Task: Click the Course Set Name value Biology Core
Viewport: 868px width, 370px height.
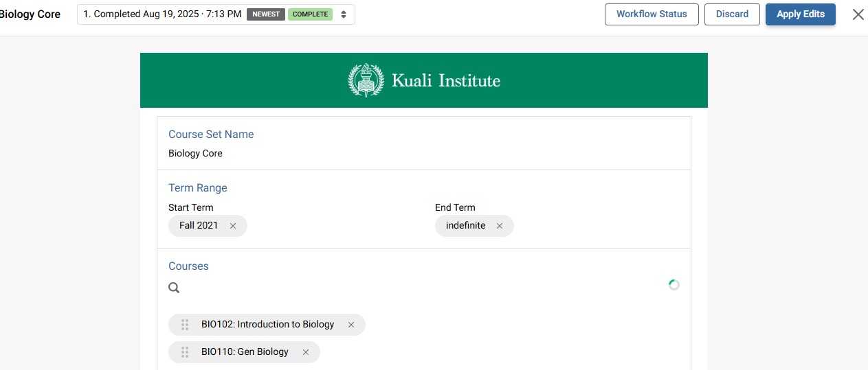Action: click(196, 154)
